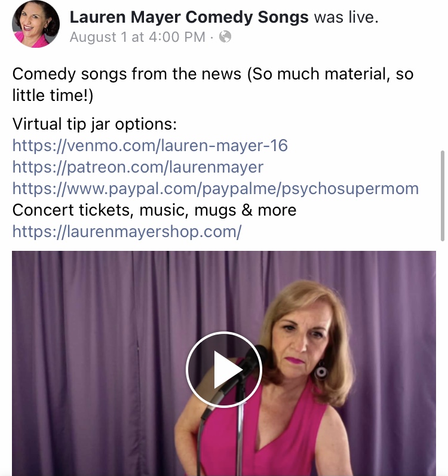
Task: Click the August 1 at 4:00 PM timestamp
Action: click(x=137, y=37)
